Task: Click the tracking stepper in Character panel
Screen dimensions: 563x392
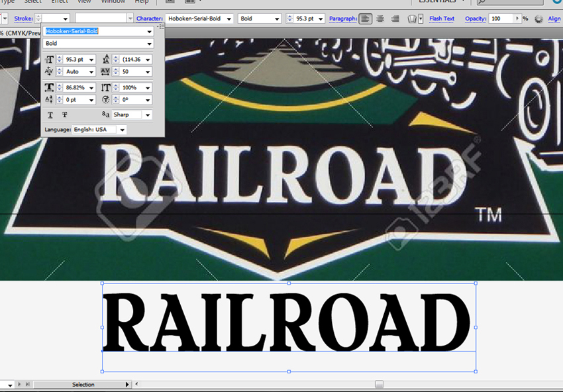Action: [116, 72]
